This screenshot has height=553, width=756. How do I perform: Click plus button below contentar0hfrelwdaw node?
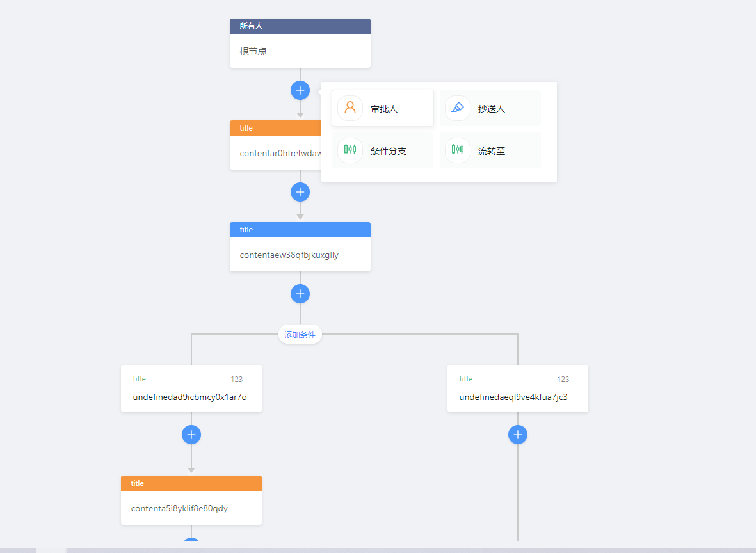pos(300,192)
